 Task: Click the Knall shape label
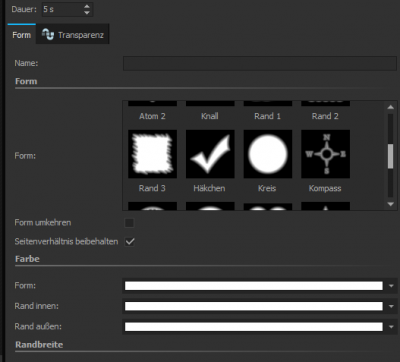click(x=210, y=116)
